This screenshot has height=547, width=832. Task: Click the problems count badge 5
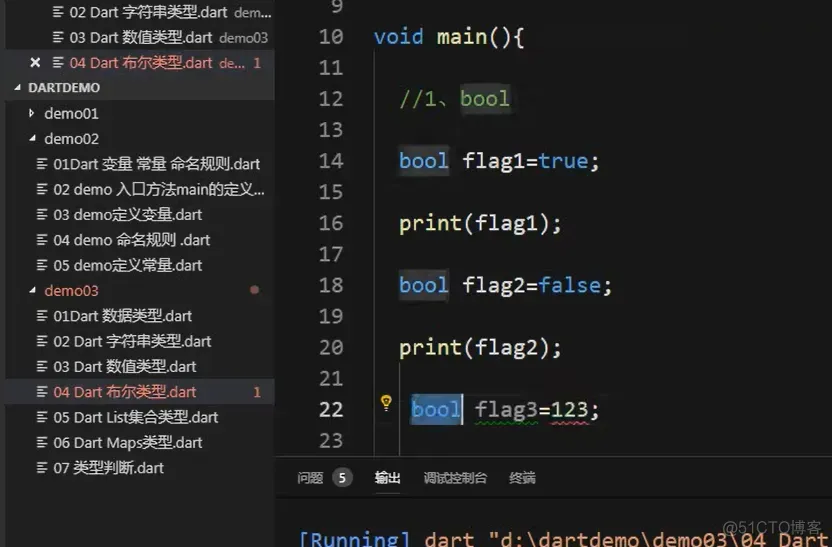pos(342,478)
